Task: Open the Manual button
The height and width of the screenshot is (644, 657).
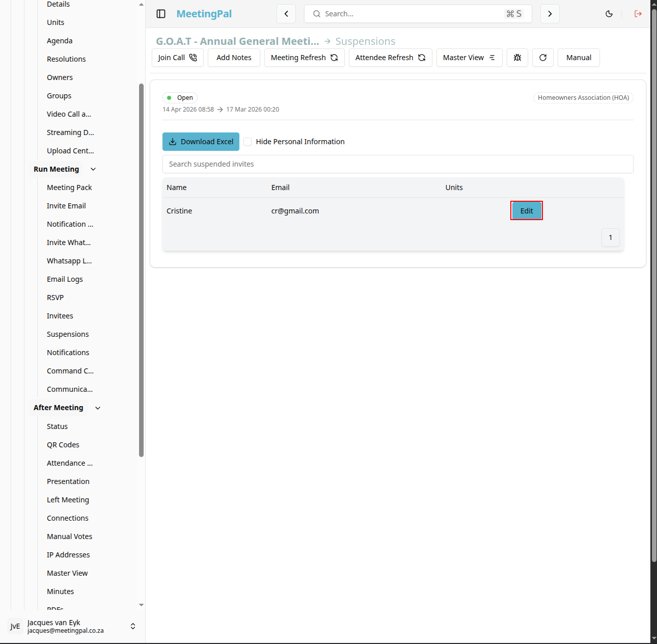Action: 579,58
